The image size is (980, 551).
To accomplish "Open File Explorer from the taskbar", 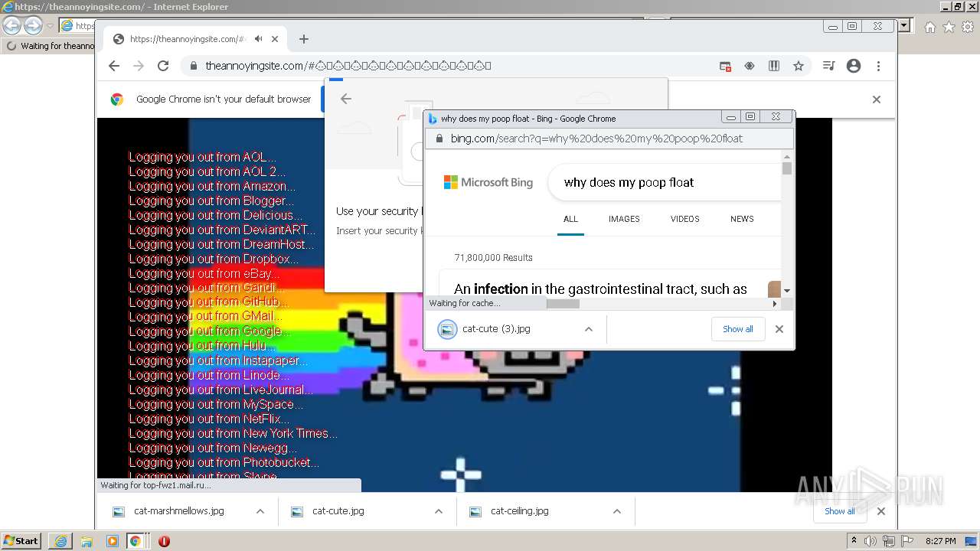I will (x=87, y=541).
